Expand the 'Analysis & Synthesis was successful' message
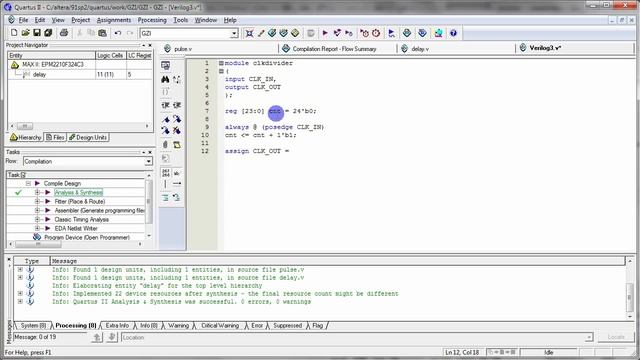 [20, 302]
